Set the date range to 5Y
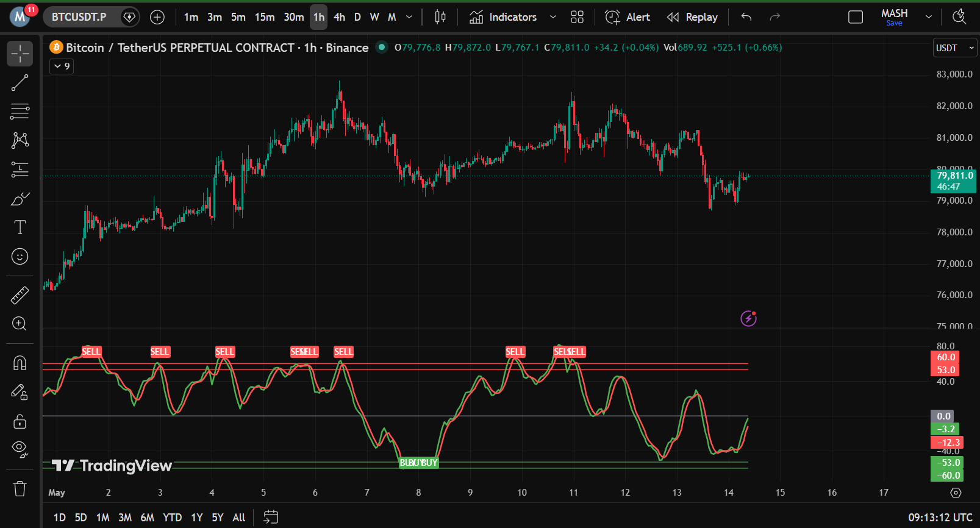The image size is (980, 528). click(218, 517)
